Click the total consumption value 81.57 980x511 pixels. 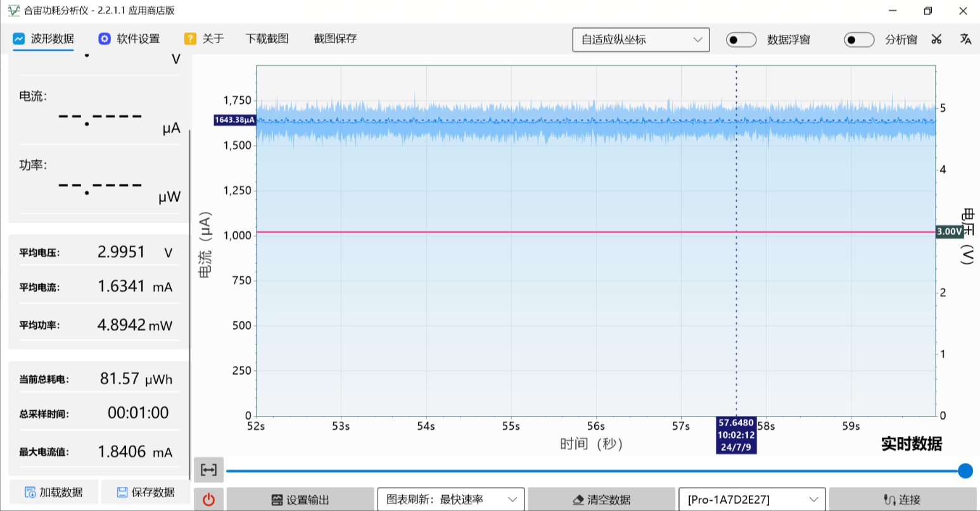pos(119,378)
